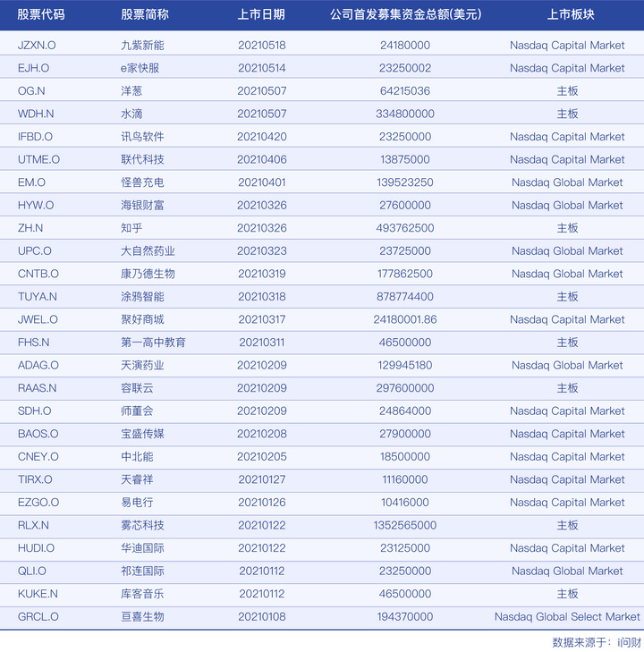Click listing date 20210208
Image resolution: width=644 pixels, height=652 pixels.
pyautogui.click(x=262, y=434)
